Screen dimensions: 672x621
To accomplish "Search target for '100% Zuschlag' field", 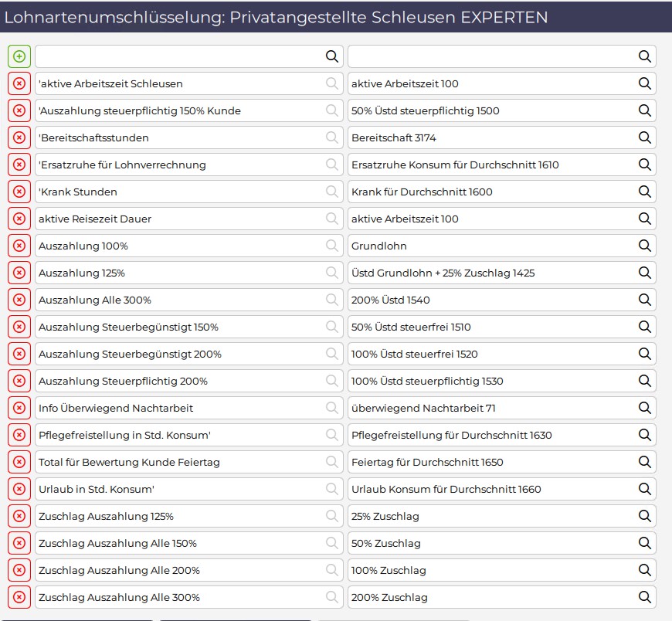I will 644,569.
